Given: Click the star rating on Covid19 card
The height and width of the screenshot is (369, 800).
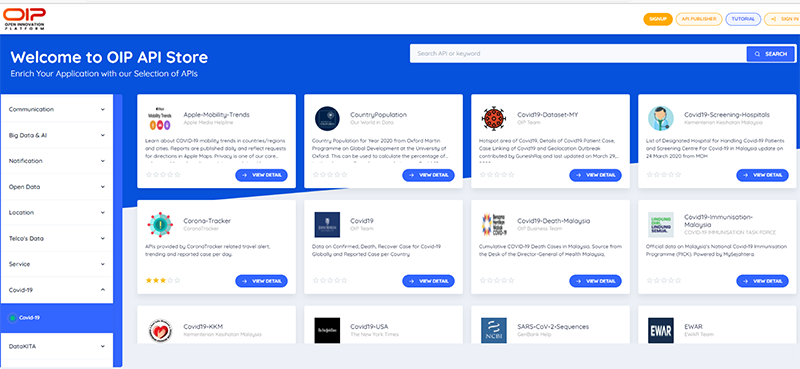Looking at the screenshot, I should pos(330,280).
